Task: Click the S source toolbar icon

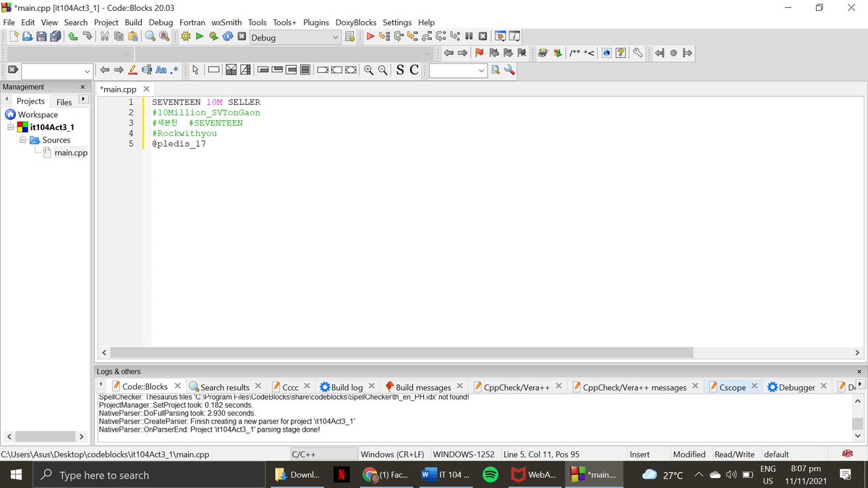Action: [400, 70]
